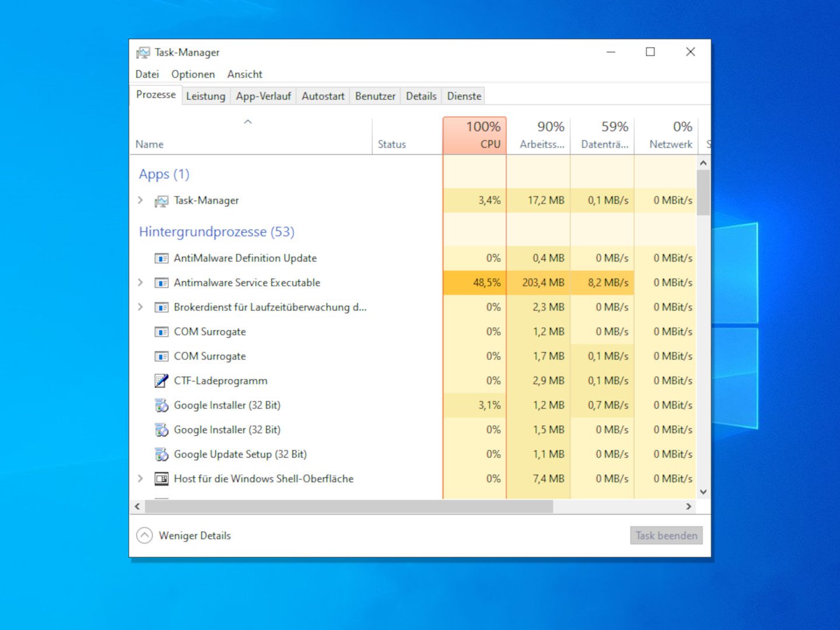Open the Optionen menu
The width and height of the screenshot is (840, 630).
tap(193, 74)
